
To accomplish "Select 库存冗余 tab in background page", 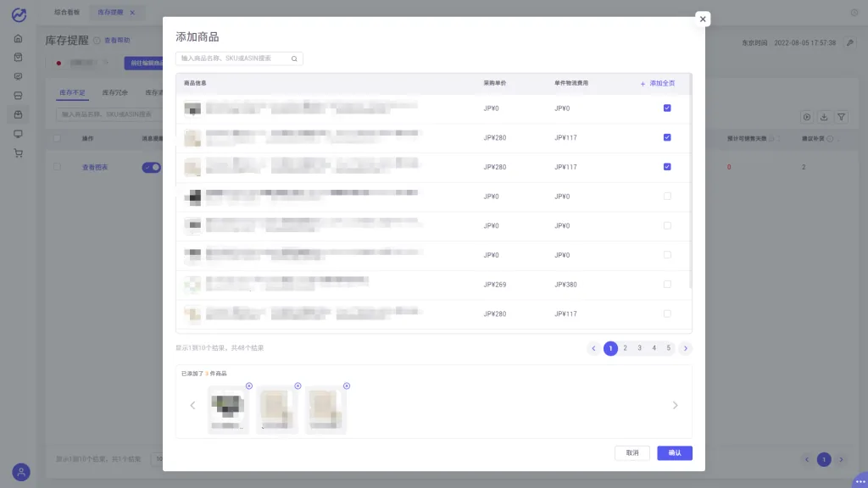I will [x=115, y=93].
